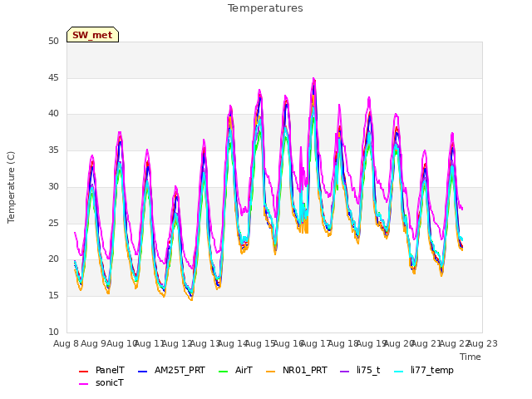532x399 pixels.
Task: Click the y-axis tick label 35
Action: point(53,150)
